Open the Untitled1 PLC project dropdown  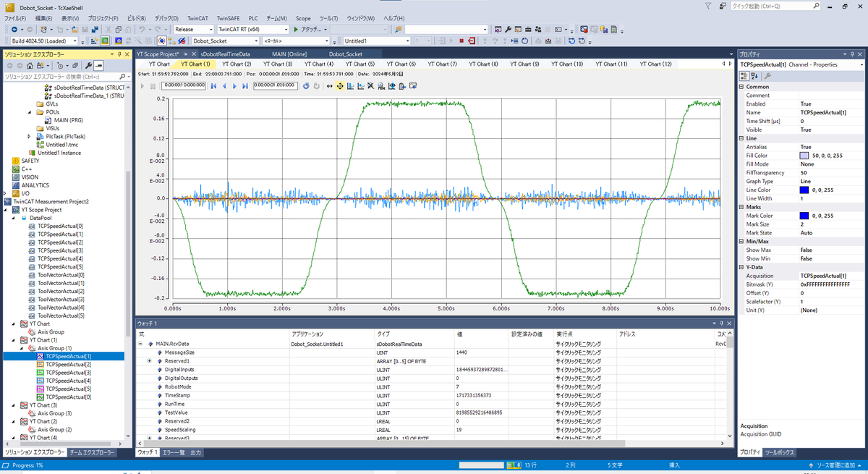coord(407,41)
